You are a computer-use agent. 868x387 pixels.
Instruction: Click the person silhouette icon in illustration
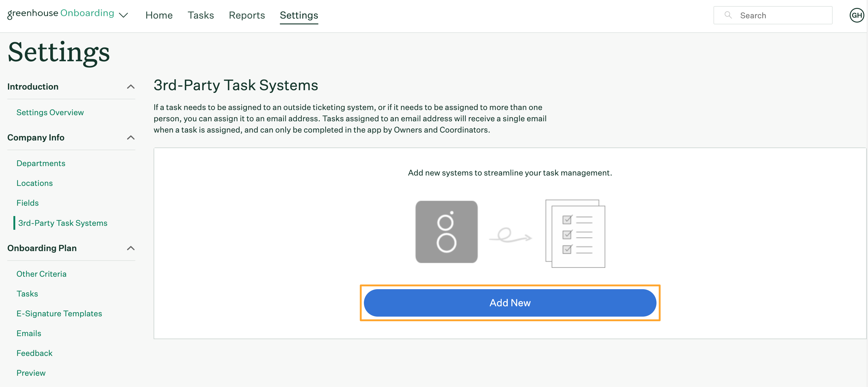coord(446,231)
